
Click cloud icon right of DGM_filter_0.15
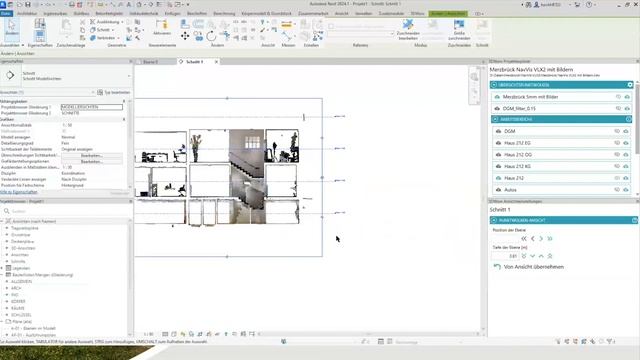coord(627,109)
